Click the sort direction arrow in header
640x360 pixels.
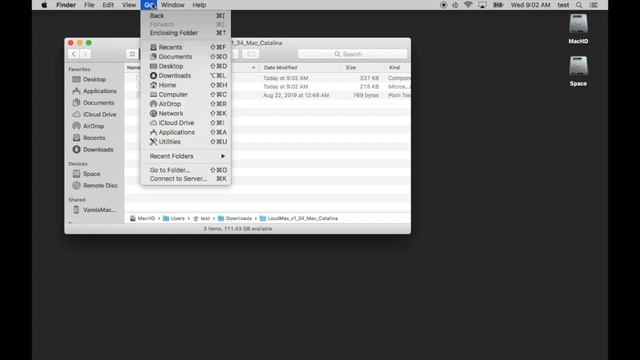coord(253,67)
